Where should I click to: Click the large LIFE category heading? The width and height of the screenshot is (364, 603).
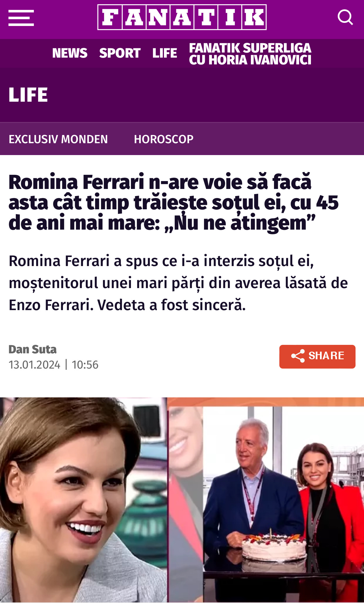tap(28, 95)
